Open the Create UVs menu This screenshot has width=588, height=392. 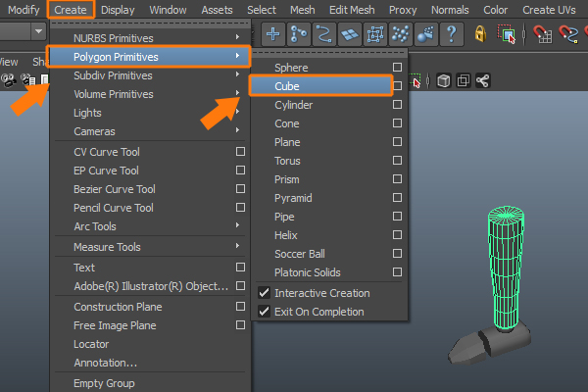(x=549, y=10)
